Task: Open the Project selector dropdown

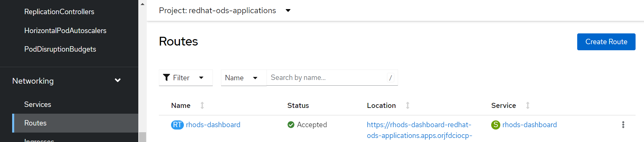Action: click(288, 10)
